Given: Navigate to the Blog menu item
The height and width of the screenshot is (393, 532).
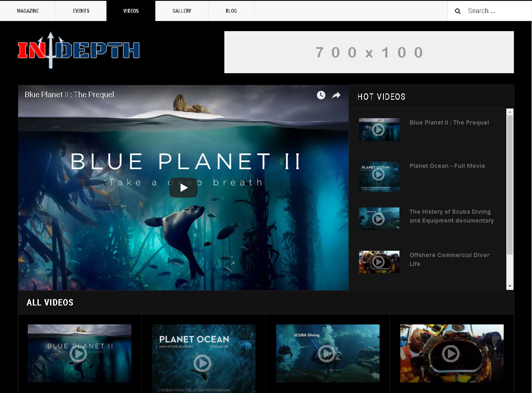Looking at the screenshot, I should (231, 11).
